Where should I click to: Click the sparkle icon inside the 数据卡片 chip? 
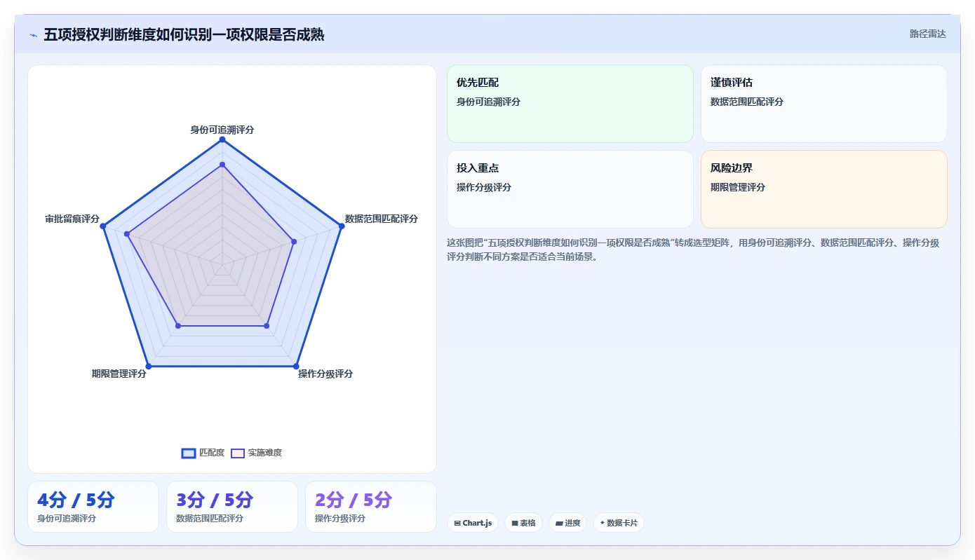(603, 523)
